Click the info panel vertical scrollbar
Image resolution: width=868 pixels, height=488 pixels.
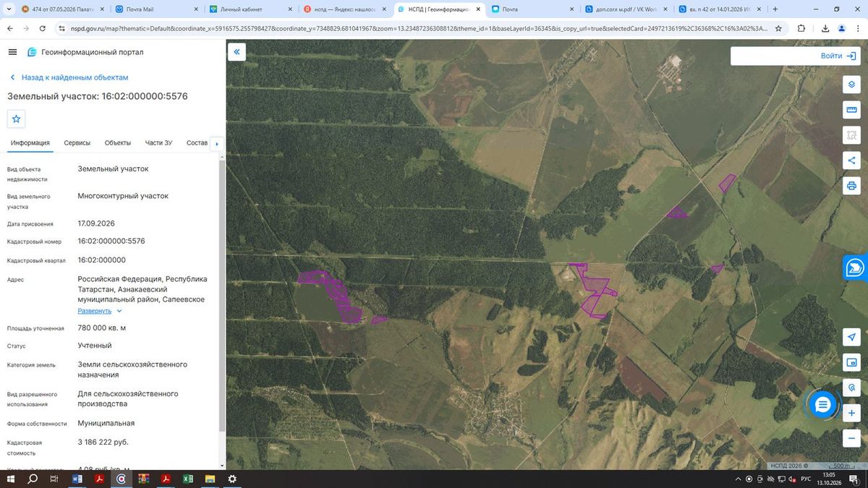[221, 296]
